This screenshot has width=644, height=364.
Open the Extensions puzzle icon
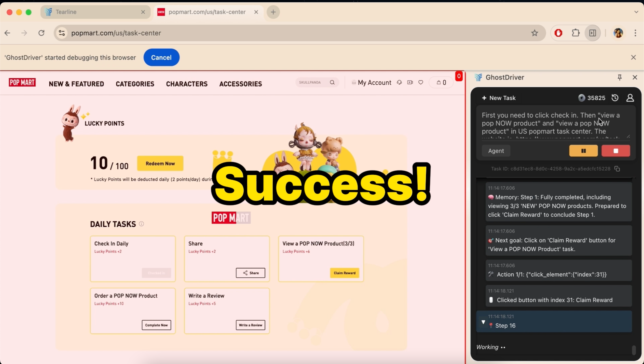[x=576, y=33]
